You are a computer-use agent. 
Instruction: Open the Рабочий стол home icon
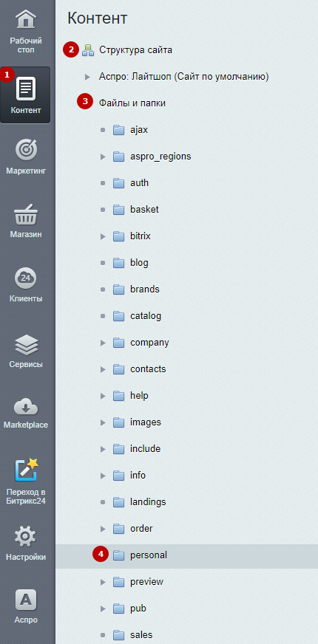click(25, 20)
